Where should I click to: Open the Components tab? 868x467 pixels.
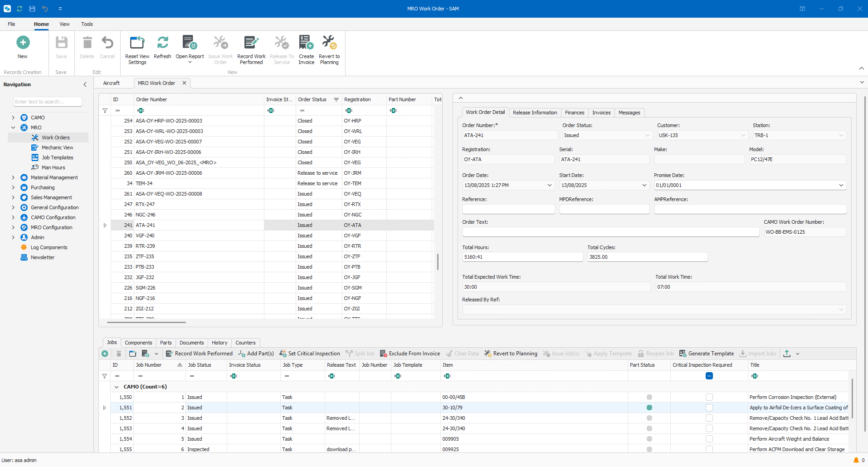pos(138,343)
